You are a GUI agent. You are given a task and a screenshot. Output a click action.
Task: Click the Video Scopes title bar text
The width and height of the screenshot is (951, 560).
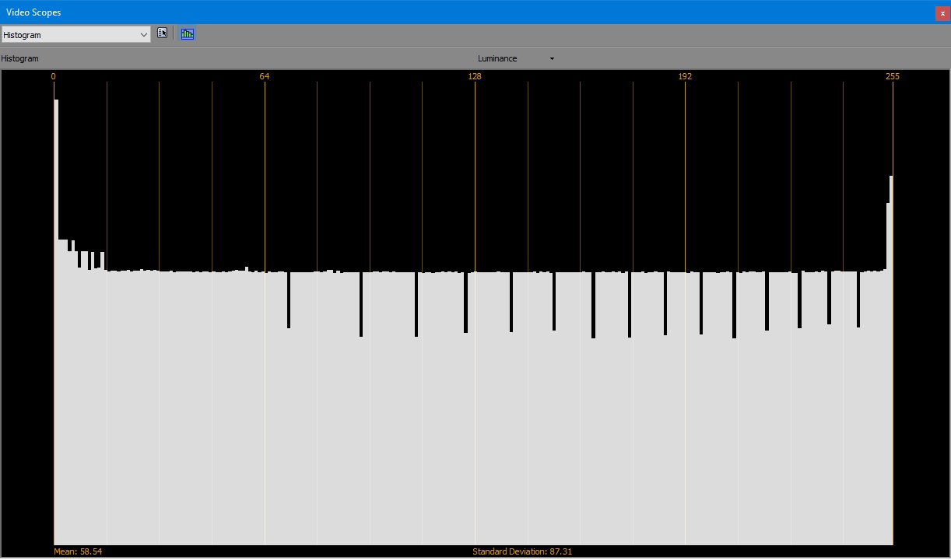click(x=33, y=12)
